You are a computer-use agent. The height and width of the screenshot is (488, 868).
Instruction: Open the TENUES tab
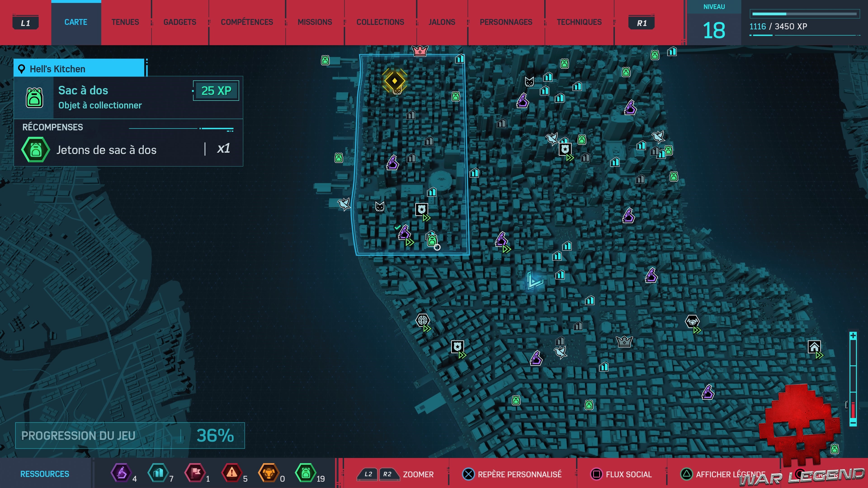[125, 22]
